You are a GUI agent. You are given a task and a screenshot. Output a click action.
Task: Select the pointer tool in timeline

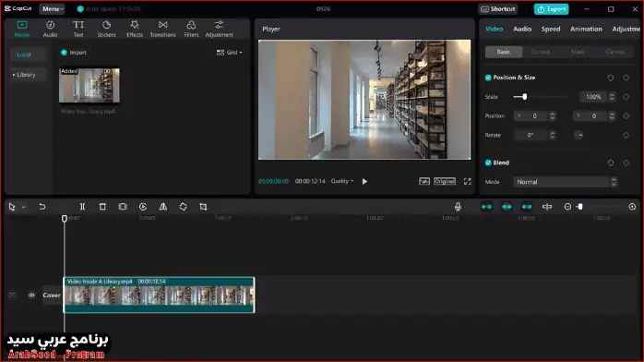(x=12, y=207)
